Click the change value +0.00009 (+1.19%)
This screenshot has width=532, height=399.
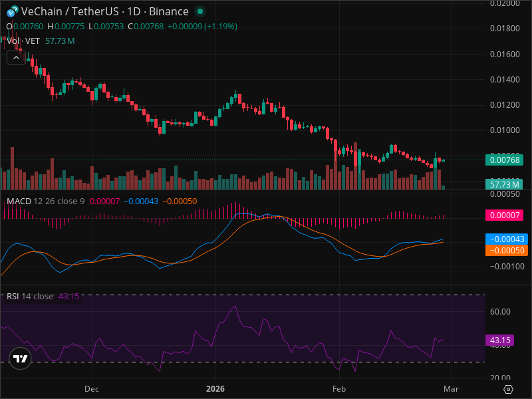203,27
